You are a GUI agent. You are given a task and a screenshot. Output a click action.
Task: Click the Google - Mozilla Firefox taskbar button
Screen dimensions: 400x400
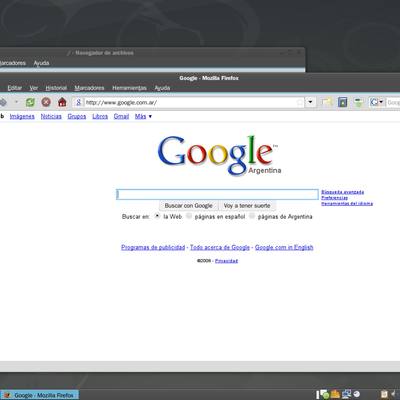39,395
